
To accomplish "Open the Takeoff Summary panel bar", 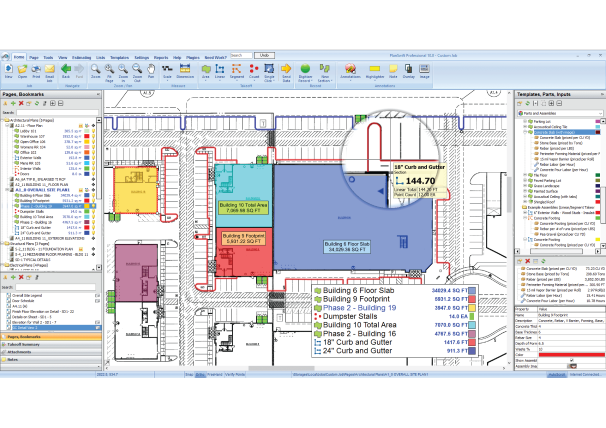I will point(51,344).
